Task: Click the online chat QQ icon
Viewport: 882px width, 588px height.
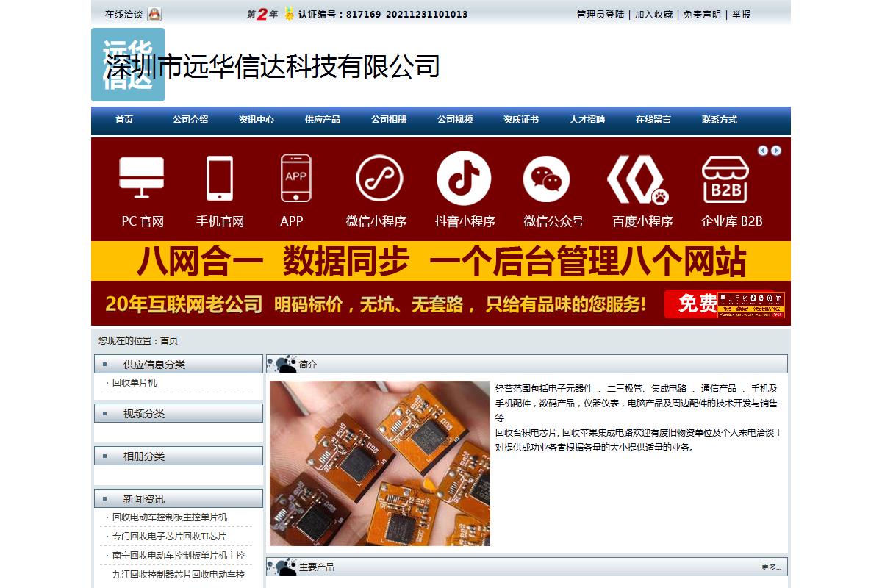Action: click(x=154, y=14)
